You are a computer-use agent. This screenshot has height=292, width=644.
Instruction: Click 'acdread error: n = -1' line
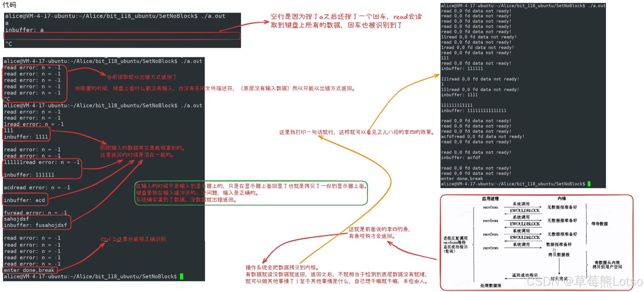37,188
